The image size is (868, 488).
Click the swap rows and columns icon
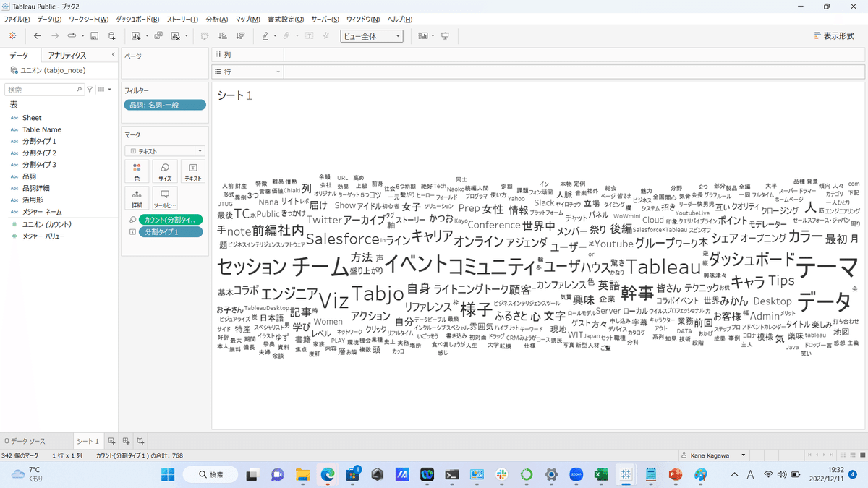(205, 36)
